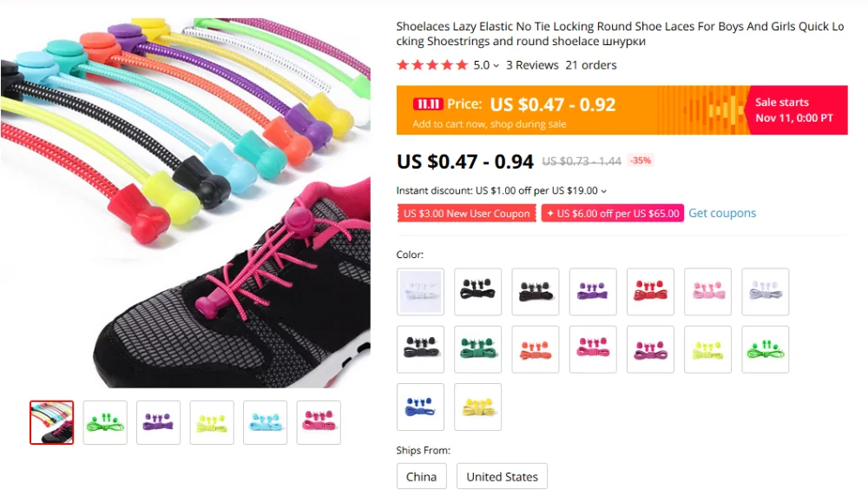This screenshot has height=490, width=868.
Task: Choose the orange shoelace color option
Action: point(536,349)
